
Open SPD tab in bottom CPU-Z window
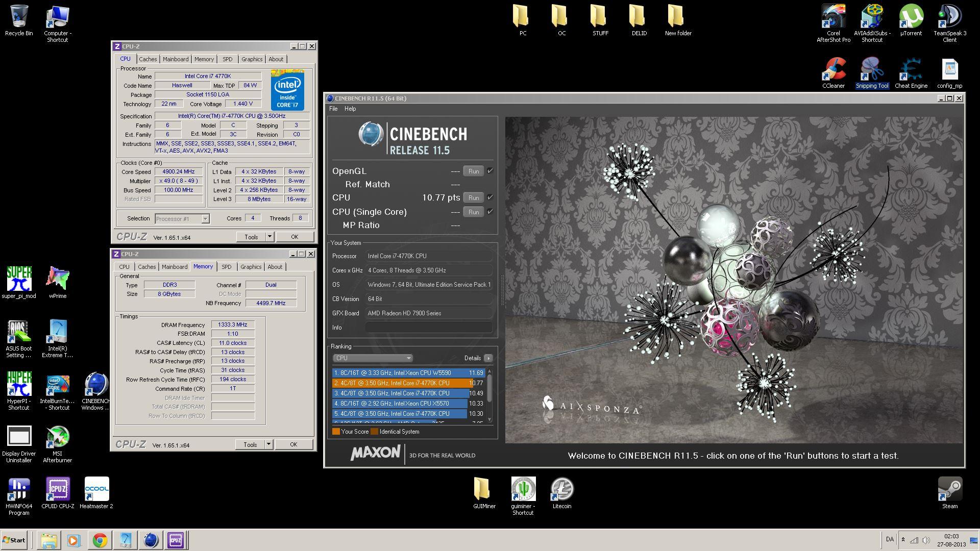tap(226, 267)
